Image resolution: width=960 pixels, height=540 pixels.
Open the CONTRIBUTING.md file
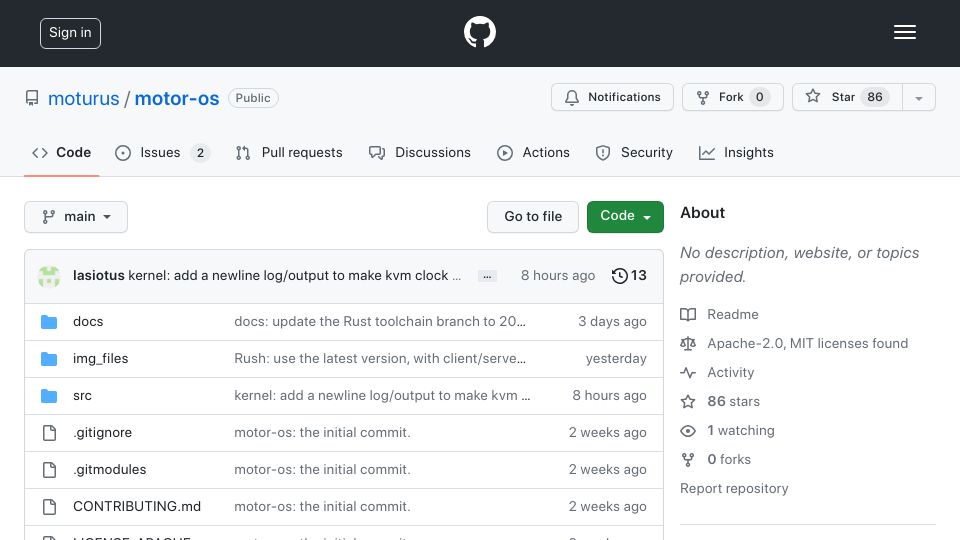137,506
